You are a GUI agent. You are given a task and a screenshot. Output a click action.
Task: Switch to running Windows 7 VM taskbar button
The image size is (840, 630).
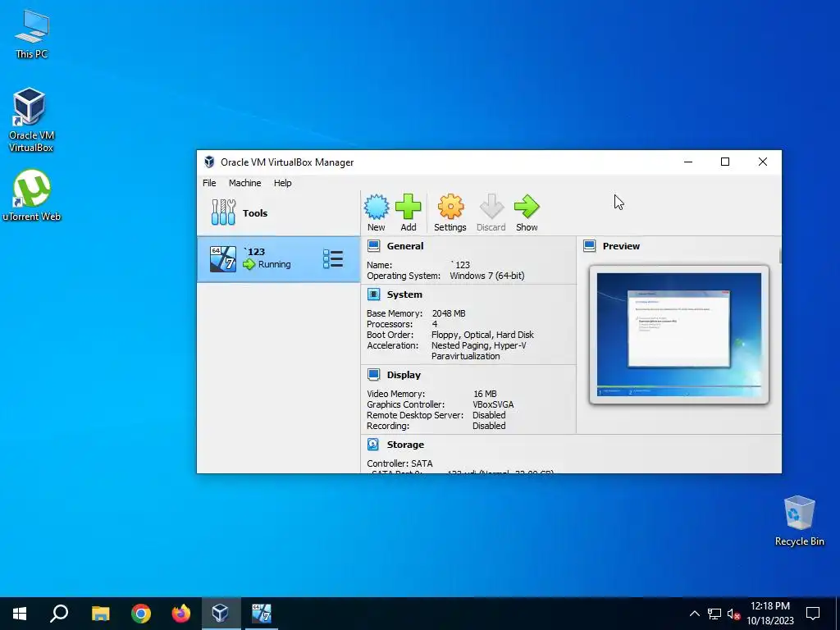[x=262, y=614]
